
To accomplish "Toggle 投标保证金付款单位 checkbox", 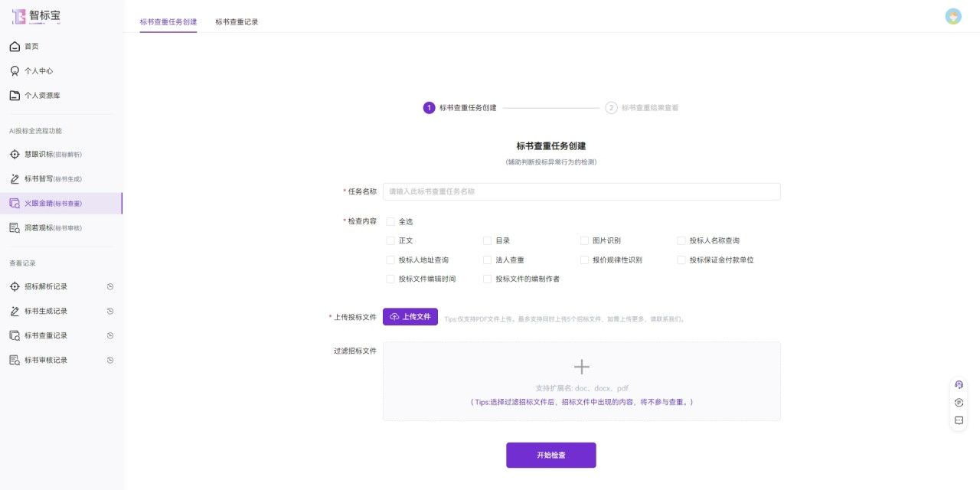I will [x=681, y=260].
